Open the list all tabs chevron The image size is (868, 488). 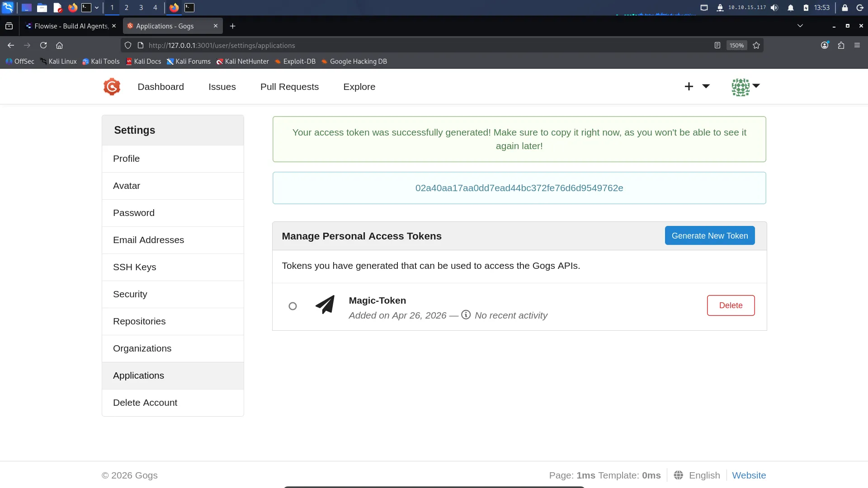(x=800, y=26)
